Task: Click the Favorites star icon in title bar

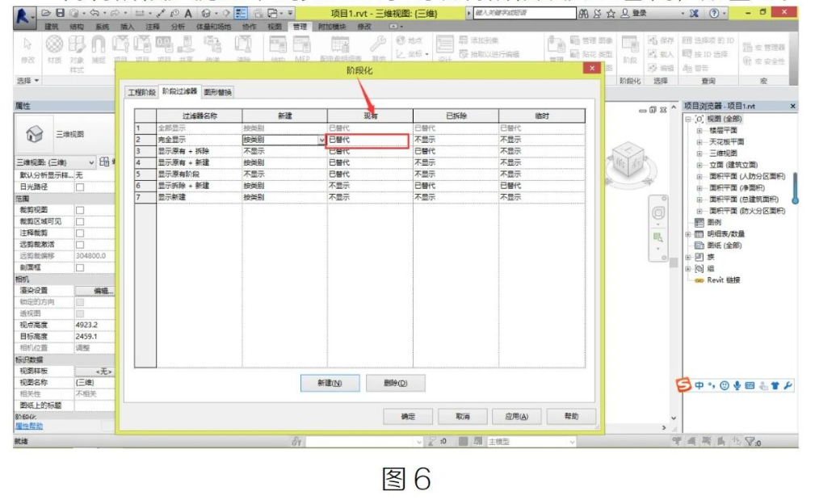Action: pyautogui.click(x=611, y=14)
